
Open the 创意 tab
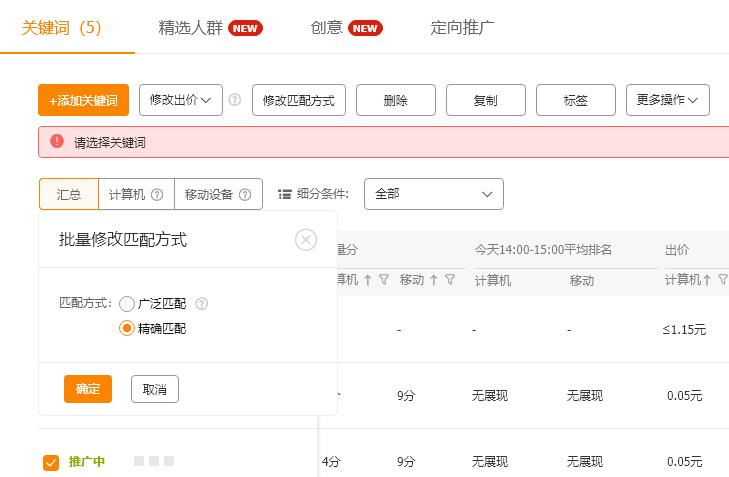[326, 28]
